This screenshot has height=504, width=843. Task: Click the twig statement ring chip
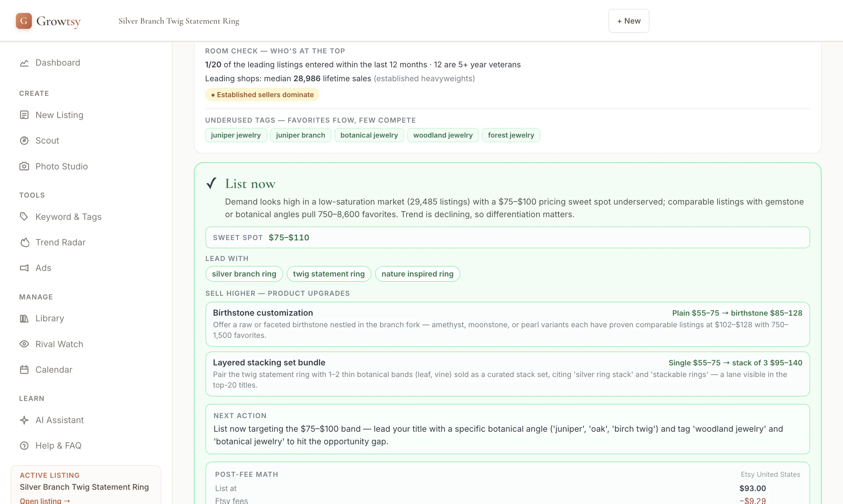pyautogui.click(x=329, y=274)
